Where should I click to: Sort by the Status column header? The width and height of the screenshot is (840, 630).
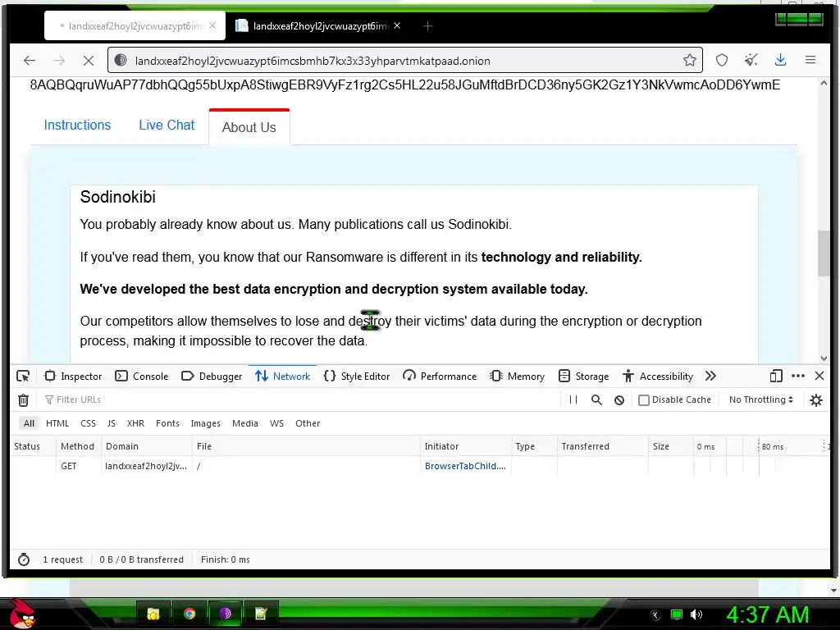(x=33, y=446)
